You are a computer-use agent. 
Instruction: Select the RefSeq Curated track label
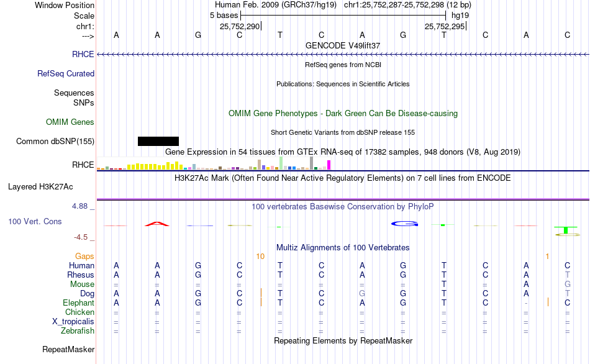[x=66, y=73]
